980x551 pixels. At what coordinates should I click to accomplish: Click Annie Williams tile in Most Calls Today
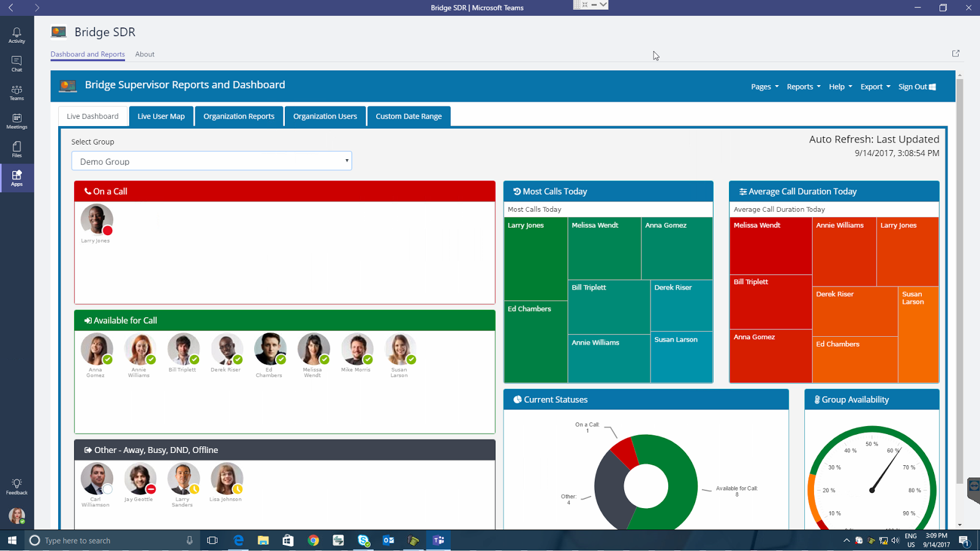coord(609,359)
